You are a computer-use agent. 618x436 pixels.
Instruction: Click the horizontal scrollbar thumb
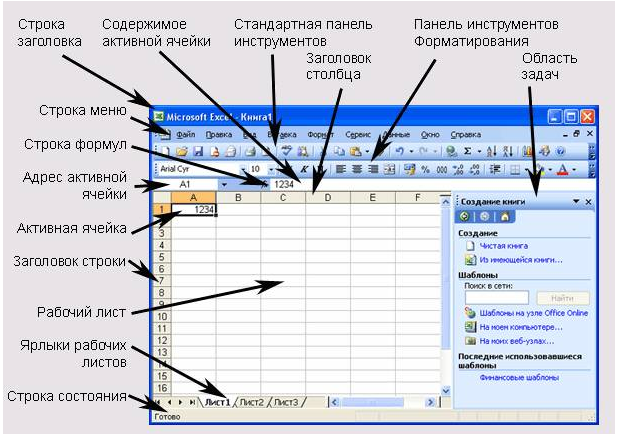373,402
